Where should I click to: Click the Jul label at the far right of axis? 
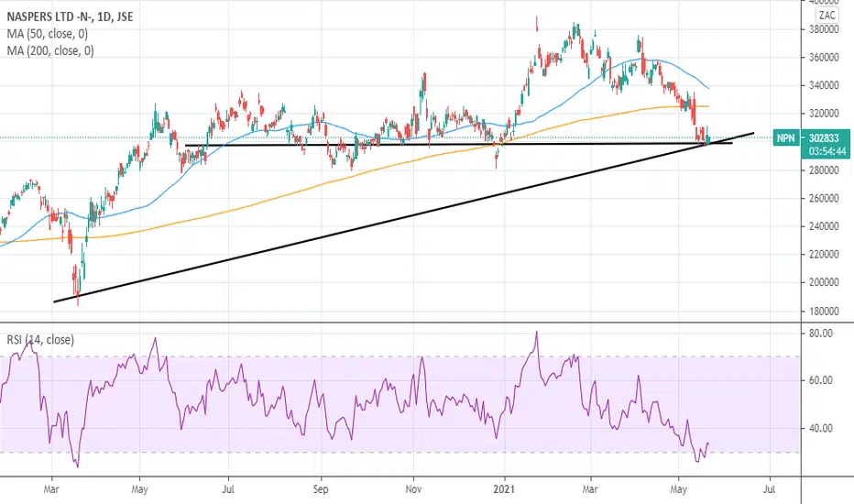(x=769, y=489)
